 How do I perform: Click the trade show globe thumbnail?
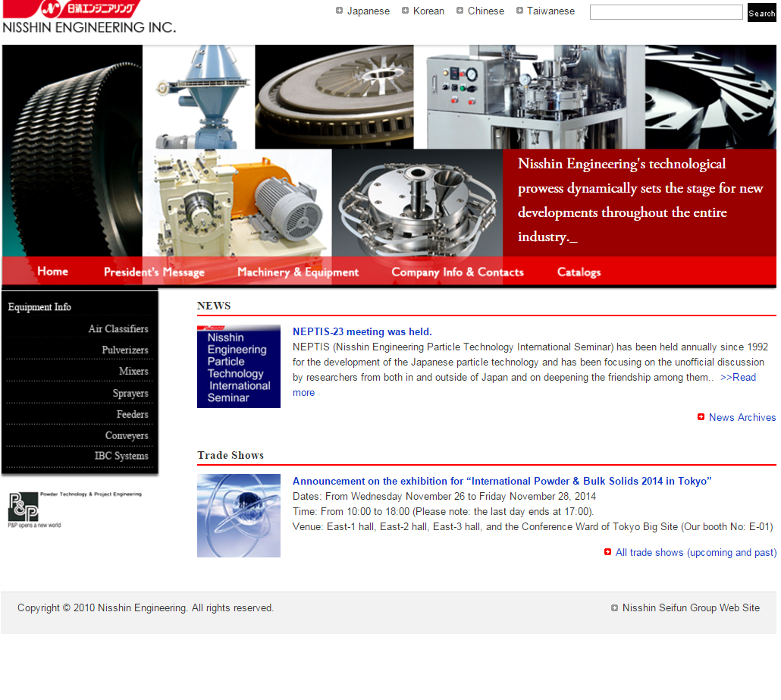(x=239, y=516)
